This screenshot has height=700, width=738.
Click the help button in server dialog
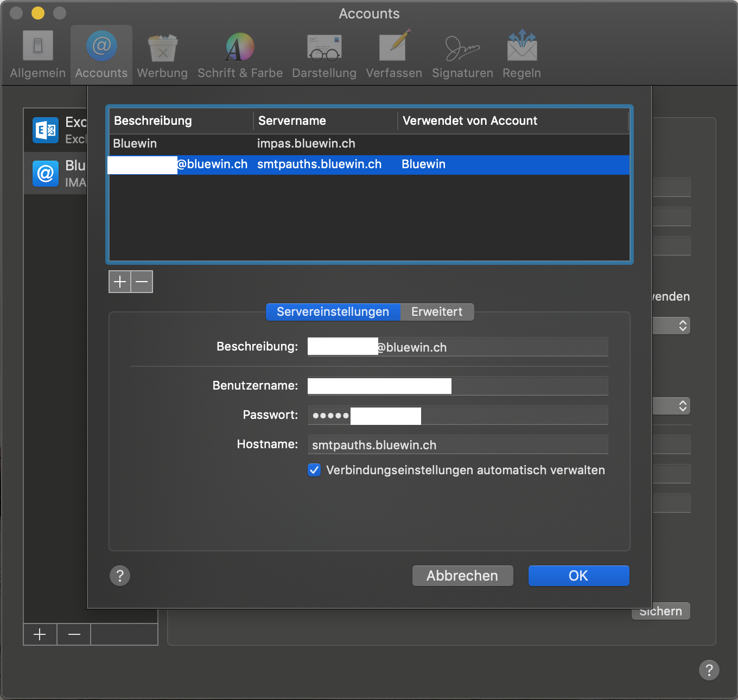click(120, 576)
